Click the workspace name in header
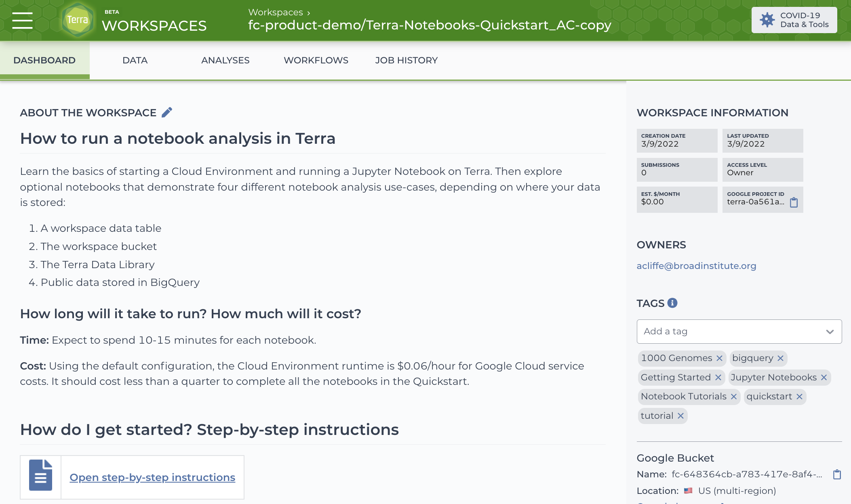 click(x=430, y=25)
